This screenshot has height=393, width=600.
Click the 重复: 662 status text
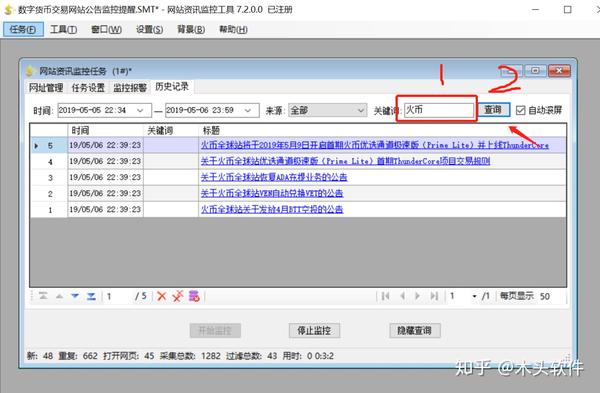point(78,356)
